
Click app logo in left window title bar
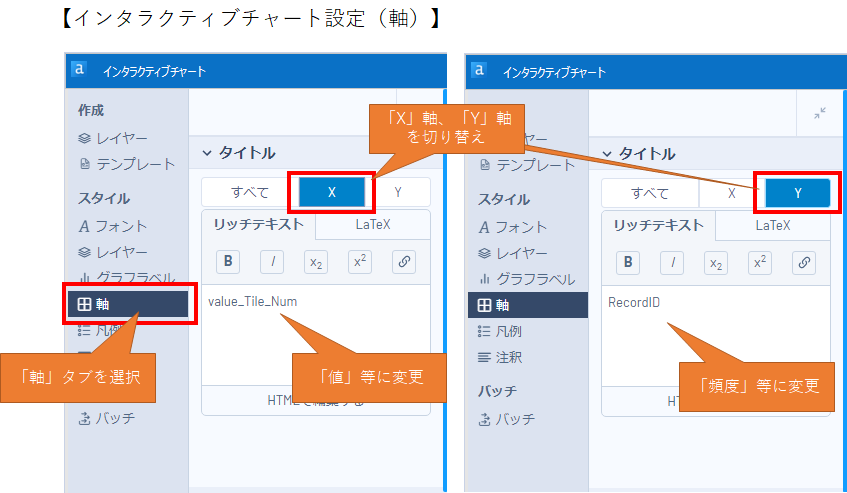(x=79, y=69)
